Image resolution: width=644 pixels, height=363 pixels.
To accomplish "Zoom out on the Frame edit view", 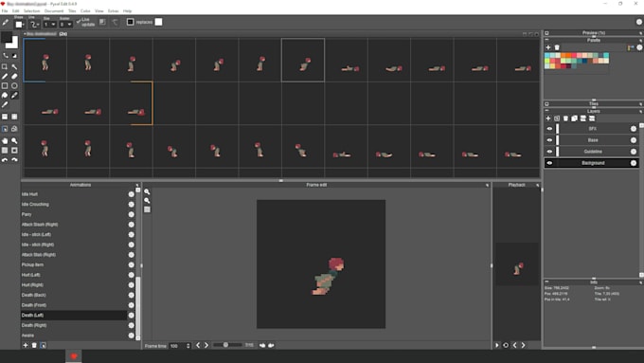I will (x=147, y=201).
